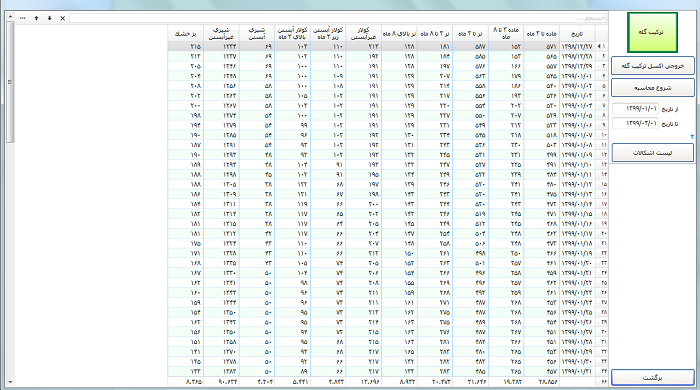The image size is (700, 390).
Task: Click date cell ۱۳۹۹/۰۱/۰۱
Action: click(577, 76)
